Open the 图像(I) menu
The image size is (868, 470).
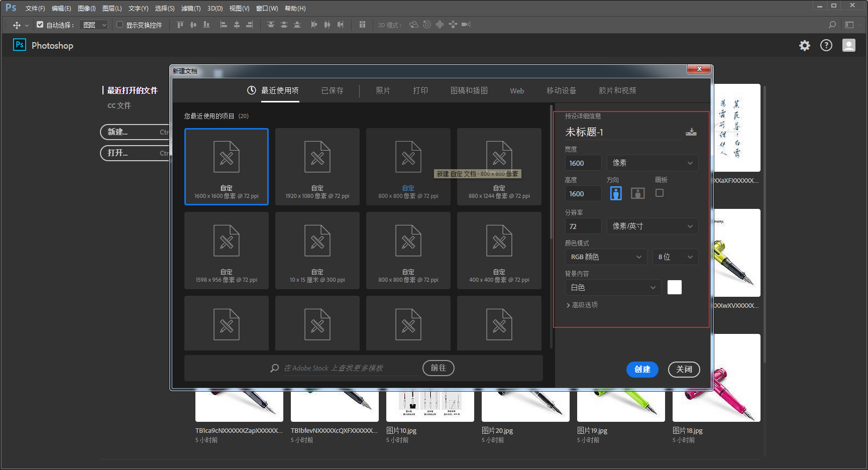[87, 9]
